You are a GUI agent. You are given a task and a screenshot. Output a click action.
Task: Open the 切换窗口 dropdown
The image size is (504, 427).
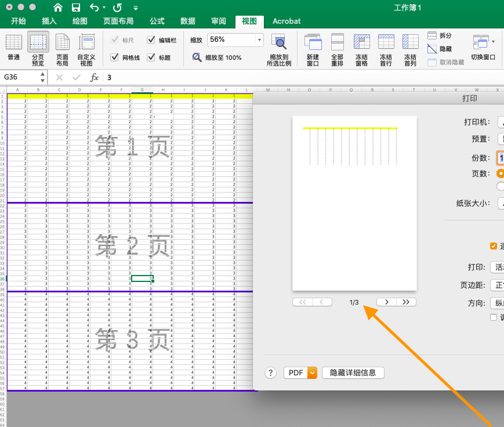click(483, 49)
